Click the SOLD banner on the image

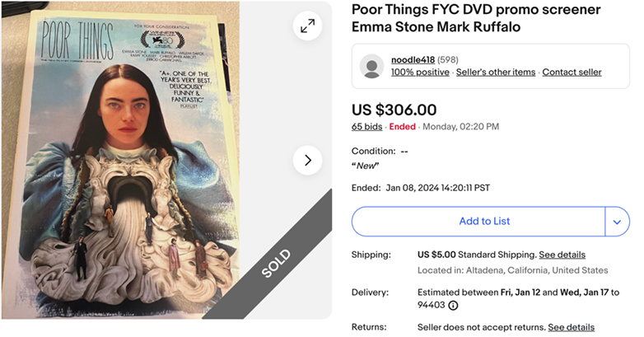pos(276,264)
